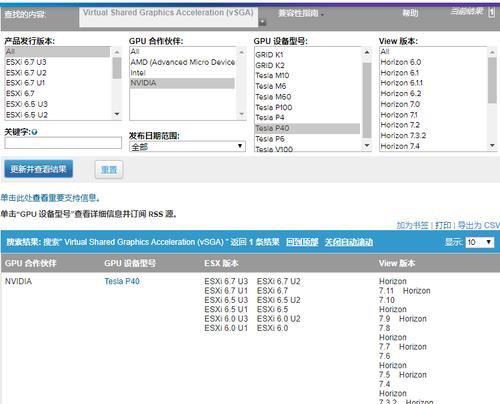Screen dimensions: 500x404
Task: Select GRID K1 device model
Action: tap(307, 55)
